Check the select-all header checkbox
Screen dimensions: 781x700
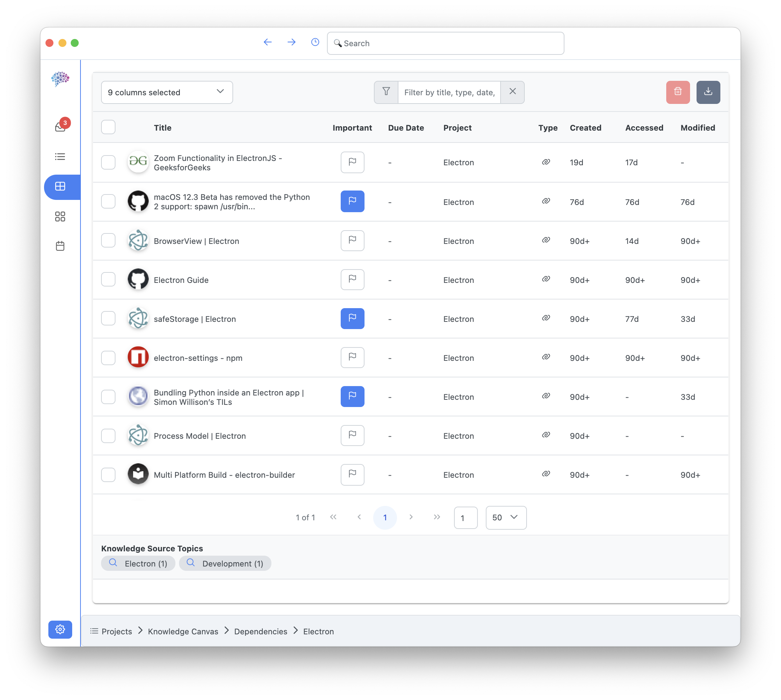(x=108, y=127)
